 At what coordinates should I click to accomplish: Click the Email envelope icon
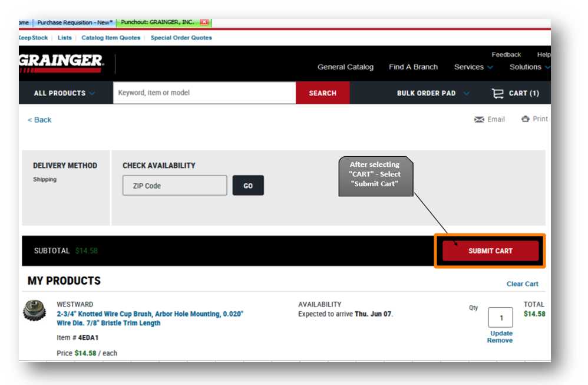479,119
